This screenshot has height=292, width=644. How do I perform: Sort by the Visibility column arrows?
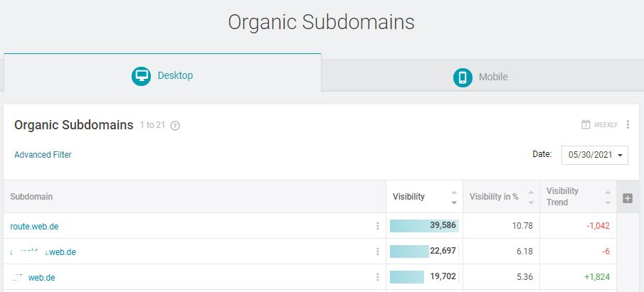454,198
